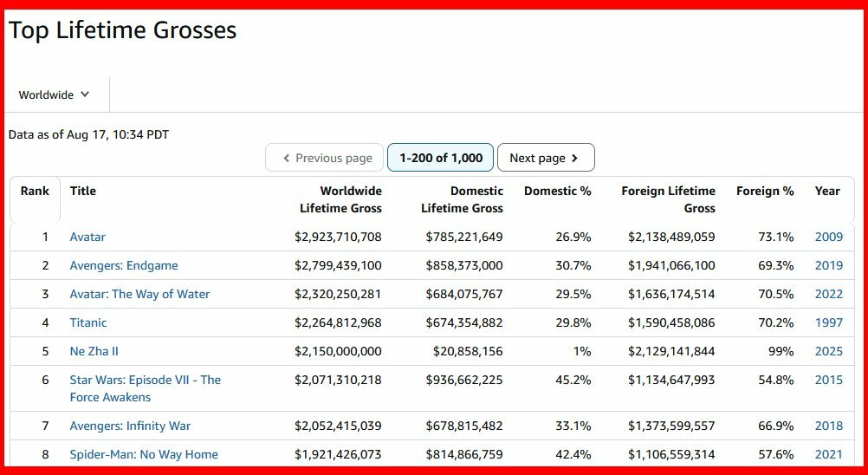Open the Avengers: Infinity War link

130,426
